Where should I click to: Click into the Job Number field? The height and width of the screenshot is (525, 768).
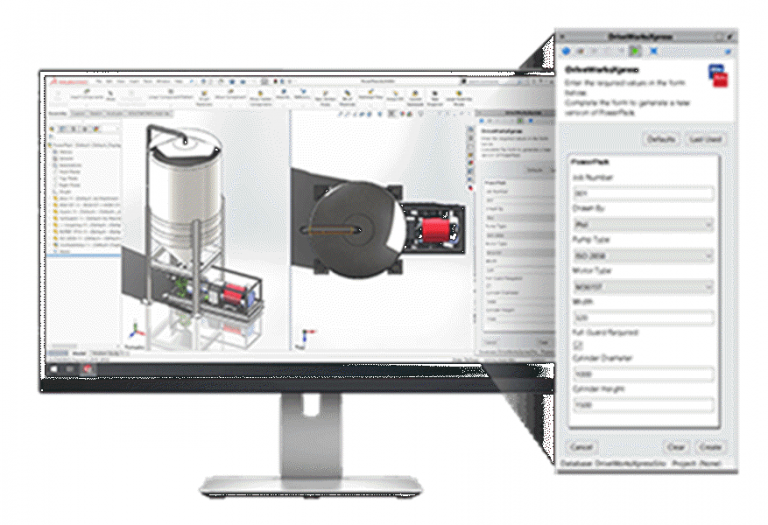point(643,193)
